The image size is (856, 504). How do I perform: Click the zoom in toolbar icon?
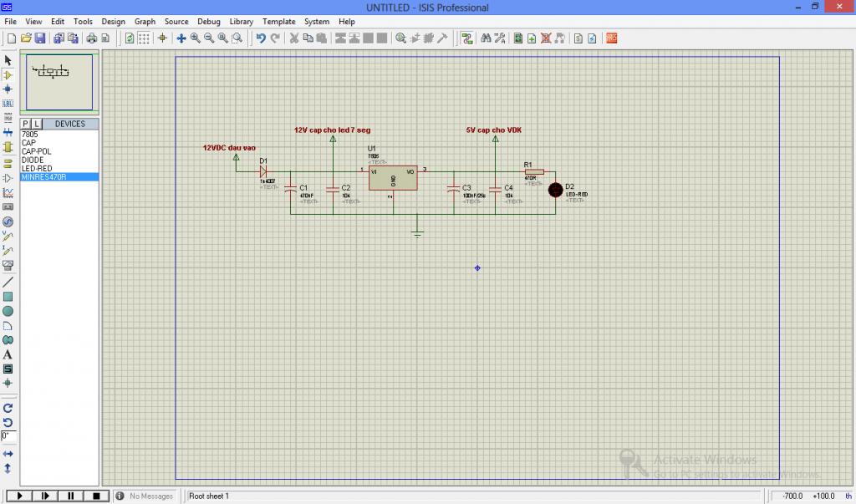tap(195, 38)
